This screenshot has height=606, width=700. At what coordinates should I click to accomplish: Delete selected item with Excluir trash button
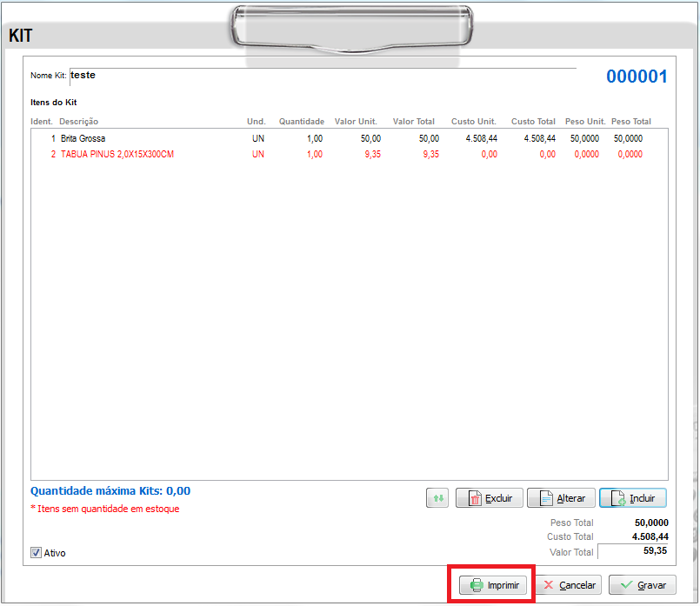pyautogui.click(x=489, y=498)
